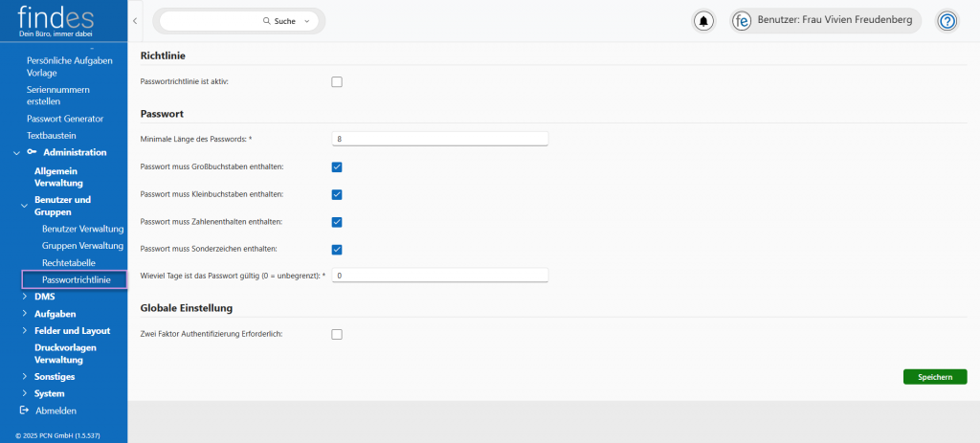980x443 pixels.
Task: Click the fe user avatar icon
Action: (742, 21)
